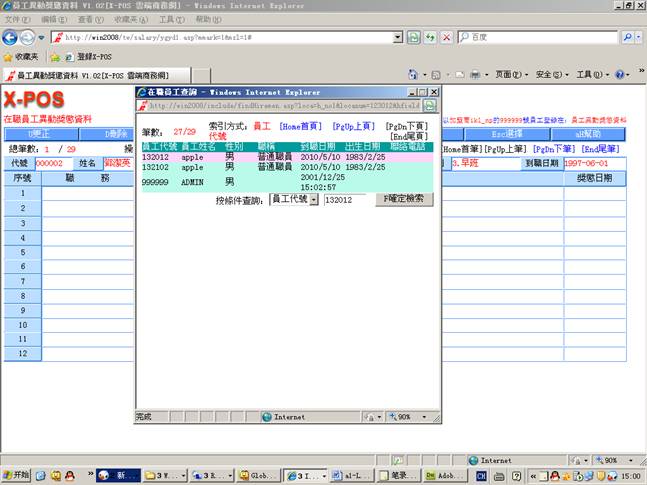
Task: Click the home icon in the IE command bar
Action: click(414, 75)
